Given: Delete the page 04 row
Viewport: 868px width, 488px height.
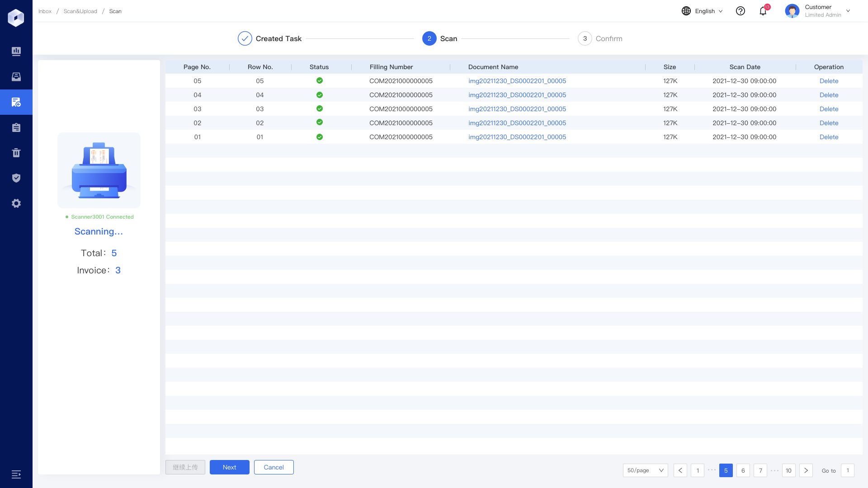Looking at the screenshot, I should coord(829,95).
